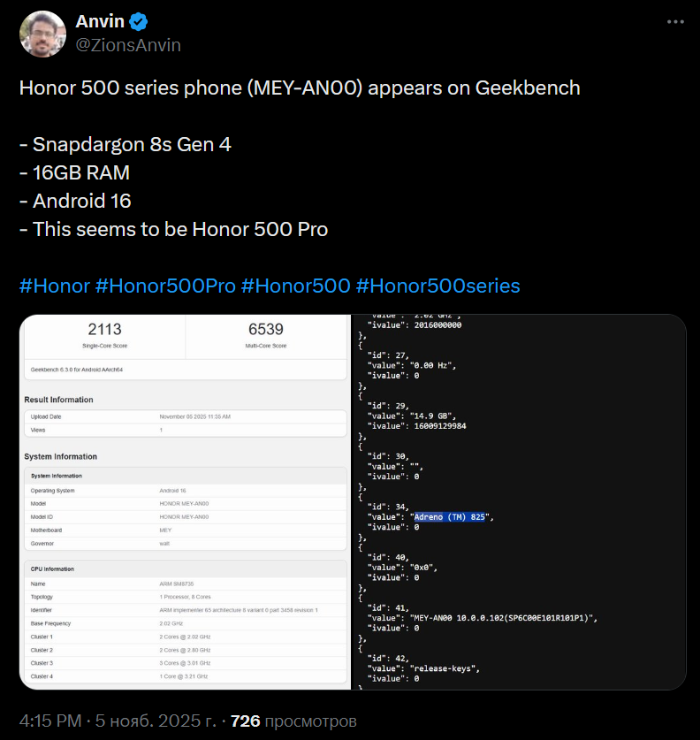Follow the #Honor500Pro hashtag link

click(165, 286)
